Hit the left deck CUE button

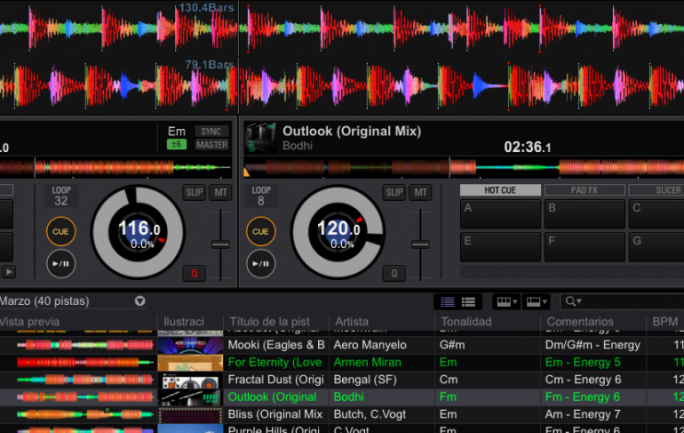pos(61,231)
